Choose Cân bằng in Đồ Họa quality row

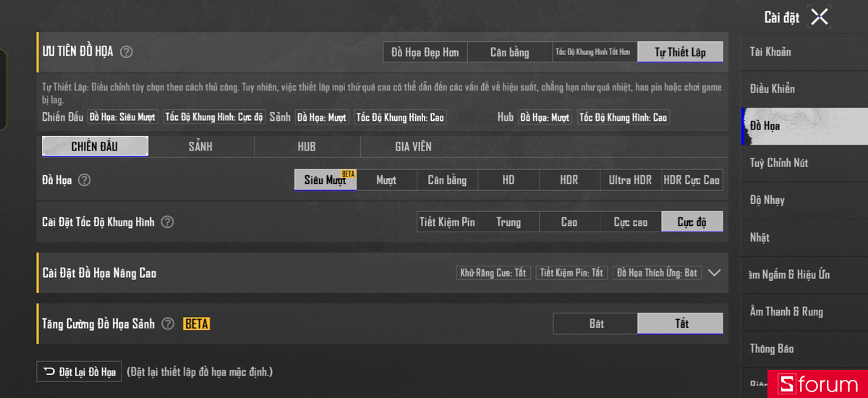(447, 179)
